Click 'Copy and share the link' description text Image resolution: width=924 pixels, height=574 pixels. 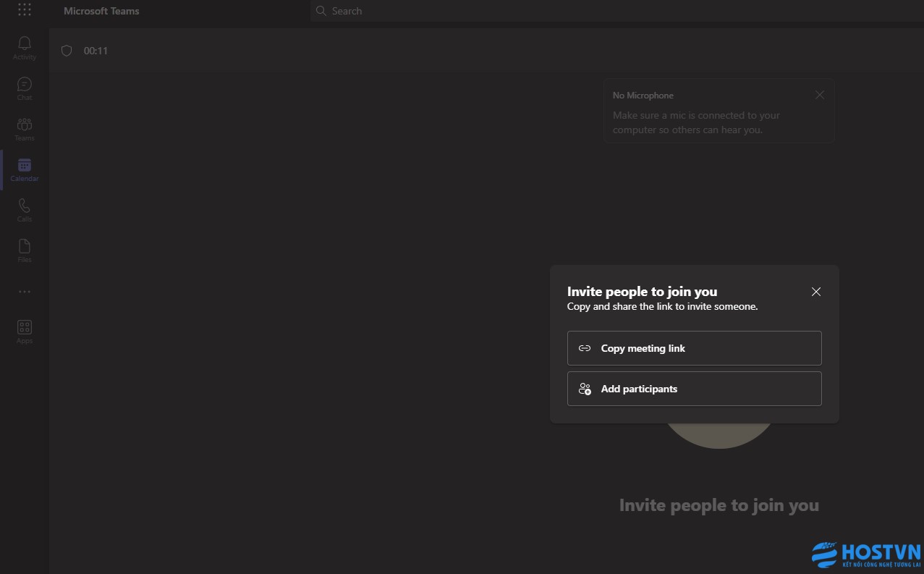663,307
